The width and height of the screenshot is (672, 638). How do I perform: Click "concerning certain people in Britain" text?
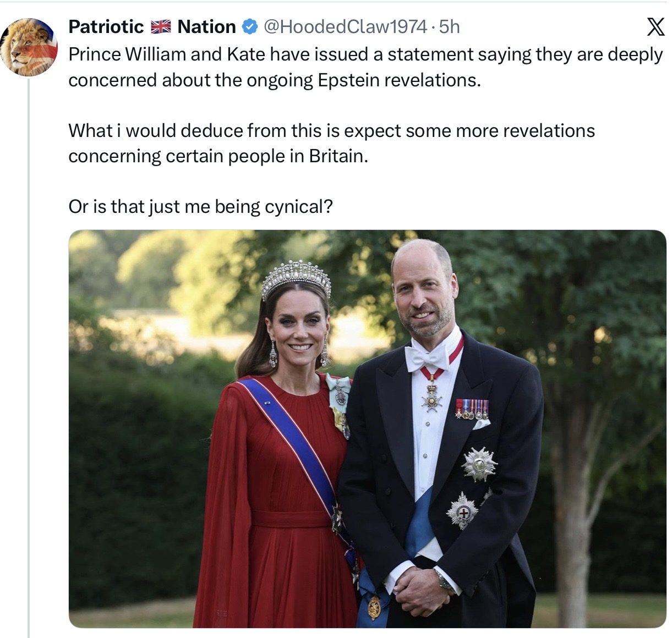tap(218, 156)
